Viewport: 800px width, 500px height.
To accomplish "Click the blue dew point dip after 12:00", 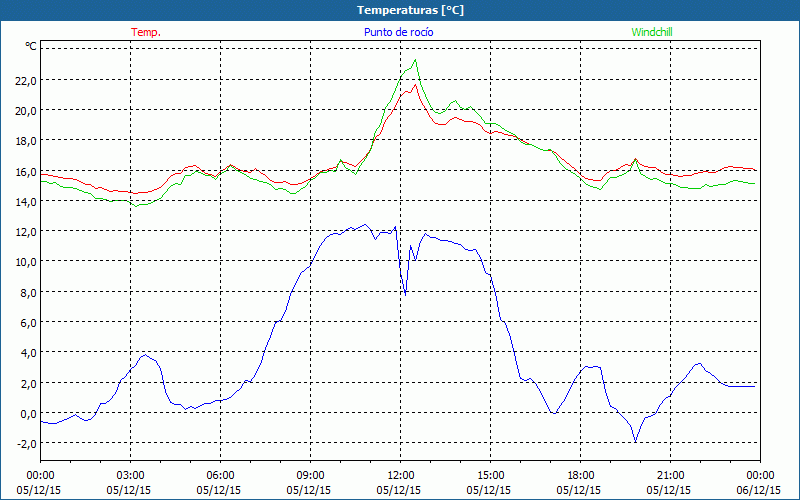I will tap(405, 294).
